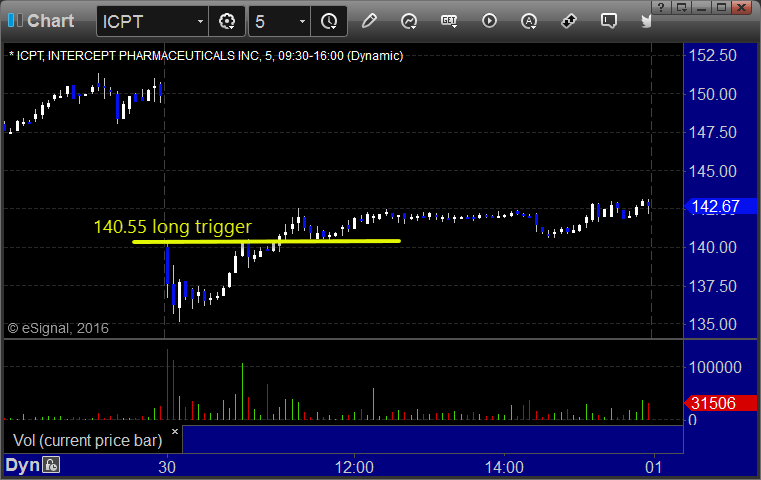Select the '140.55 long trigger' annotation text

point(173,227)
